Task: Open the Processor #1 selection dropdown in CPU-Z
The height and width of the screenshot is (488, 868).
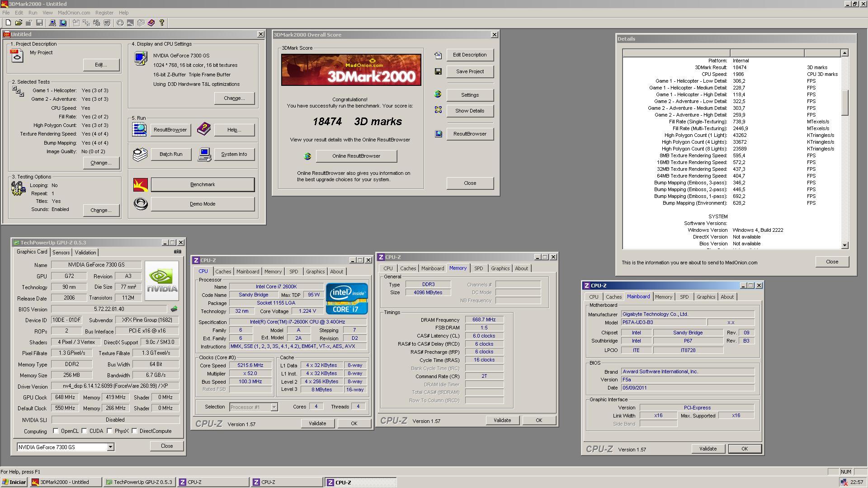Action: (274, 407)
